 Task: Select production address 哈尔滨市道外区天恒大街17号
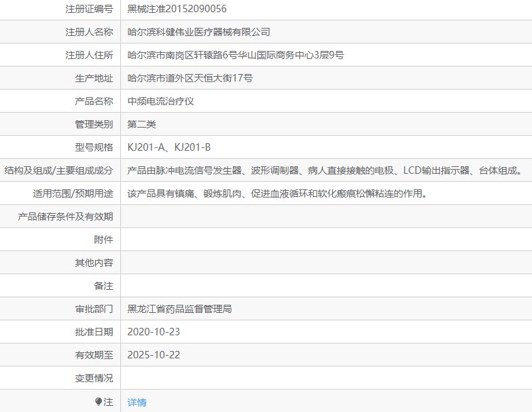coord(190,78)
